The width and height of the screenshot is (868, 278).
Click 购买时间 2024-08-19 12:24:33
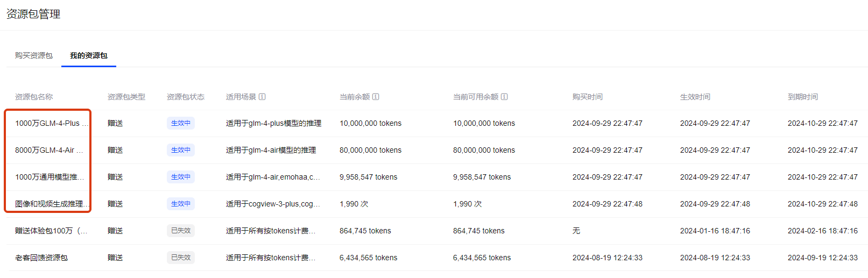point(608,258)
